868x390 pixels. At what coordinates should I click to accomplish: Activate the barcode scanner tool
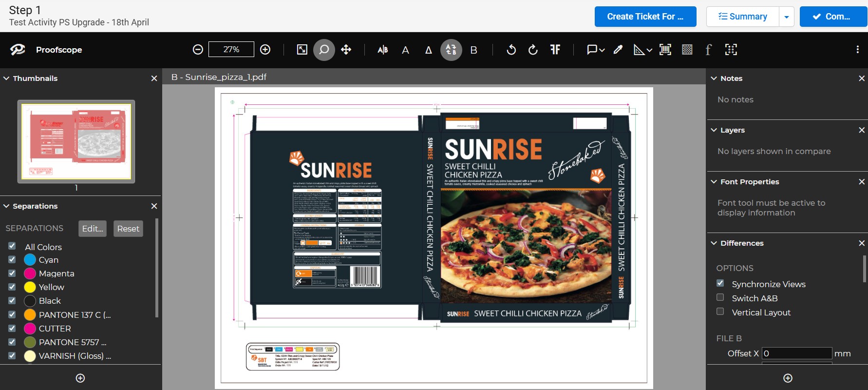[665, 50]
